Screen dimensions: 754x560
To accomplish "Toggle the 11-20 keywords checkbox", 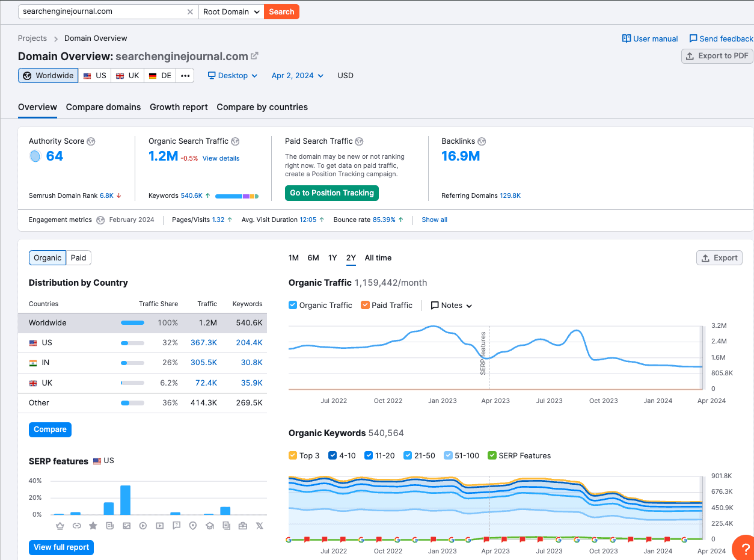I will pyautogui.click(x=369, y=455).
